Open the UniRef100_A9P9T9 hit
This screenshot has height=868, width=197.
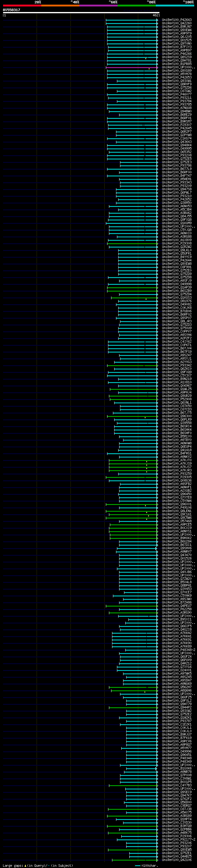tap(176, 33)
